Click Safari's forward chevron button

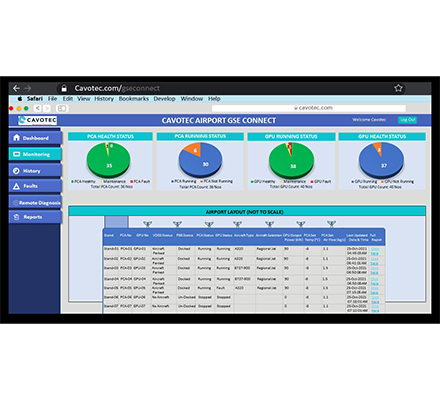point(47,108)
